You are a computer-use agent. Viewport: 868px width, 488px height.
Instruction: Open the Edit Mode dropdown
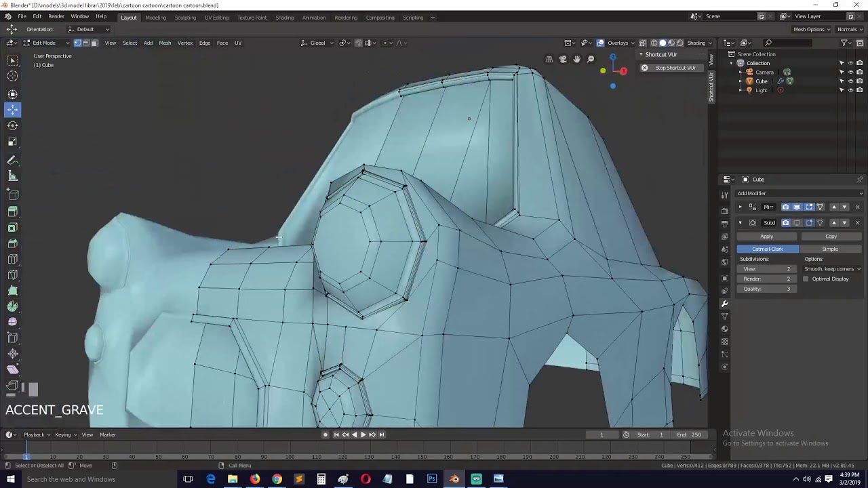(46, 43)
